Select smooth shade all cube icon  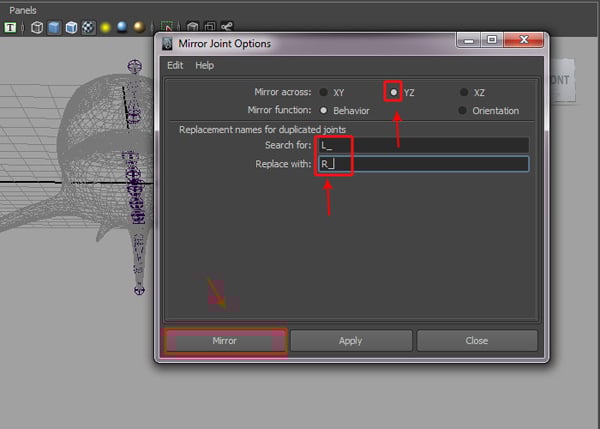(53, 27)
